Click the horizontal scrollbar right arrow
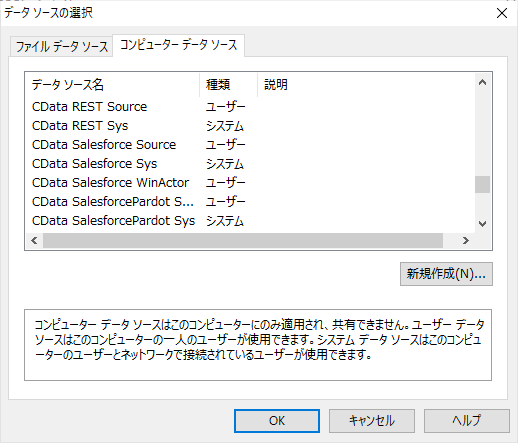 [466, 240]
